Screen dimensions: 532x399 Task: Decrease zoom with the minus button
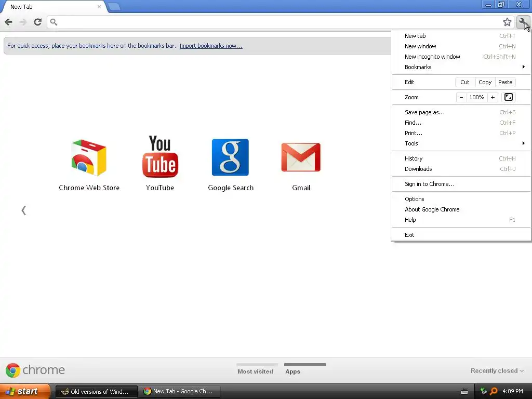[461, 97]
